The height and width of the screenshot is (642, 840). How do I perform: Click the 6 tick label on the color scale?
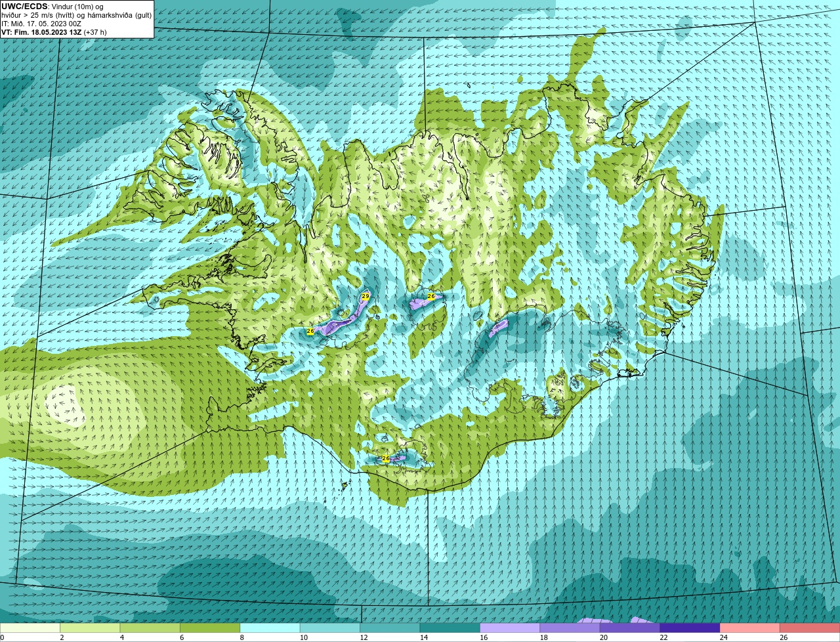click(x=182, y=637)
